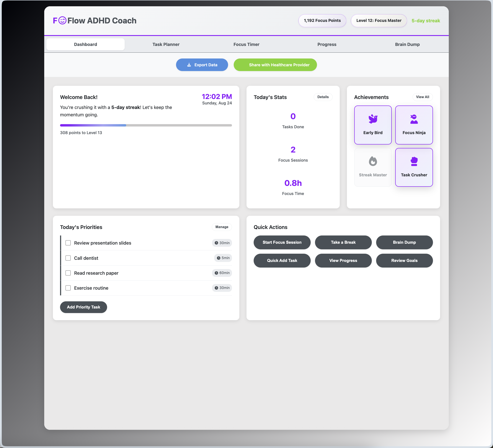Click the Early Bird achievement icon
The width and height of the screenshot is (493, 448).
point(373,119)
